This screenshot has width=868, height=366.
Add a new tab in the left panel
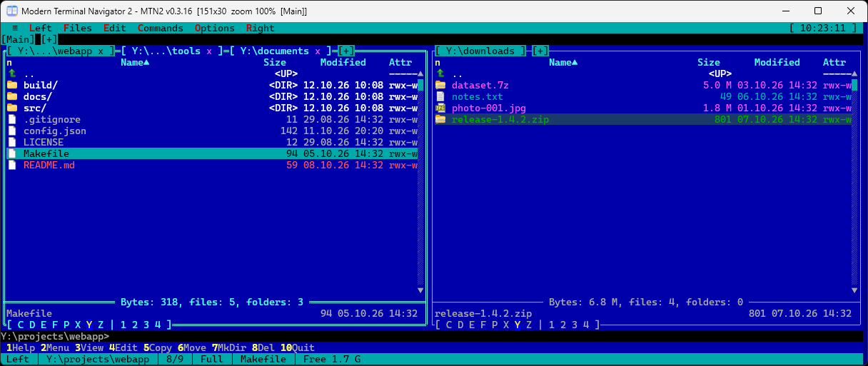click(346, 51)
